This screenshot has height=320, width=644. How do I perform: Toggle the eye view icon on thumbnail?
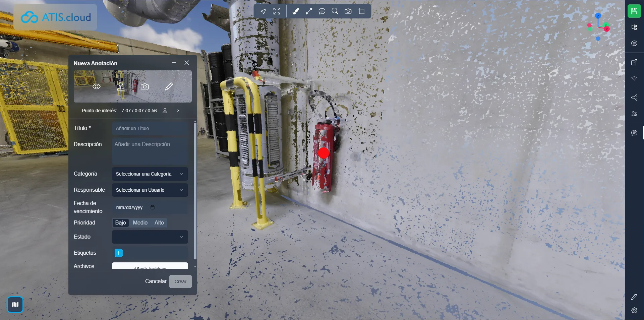97,86
